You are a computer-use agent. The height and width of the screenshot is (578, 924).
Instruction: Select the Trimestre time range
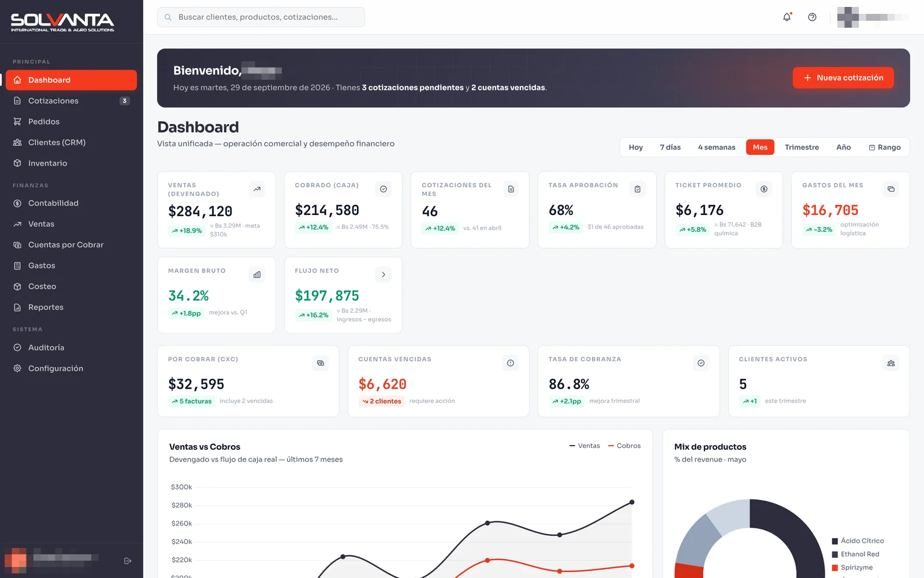(x=802, y=147)
